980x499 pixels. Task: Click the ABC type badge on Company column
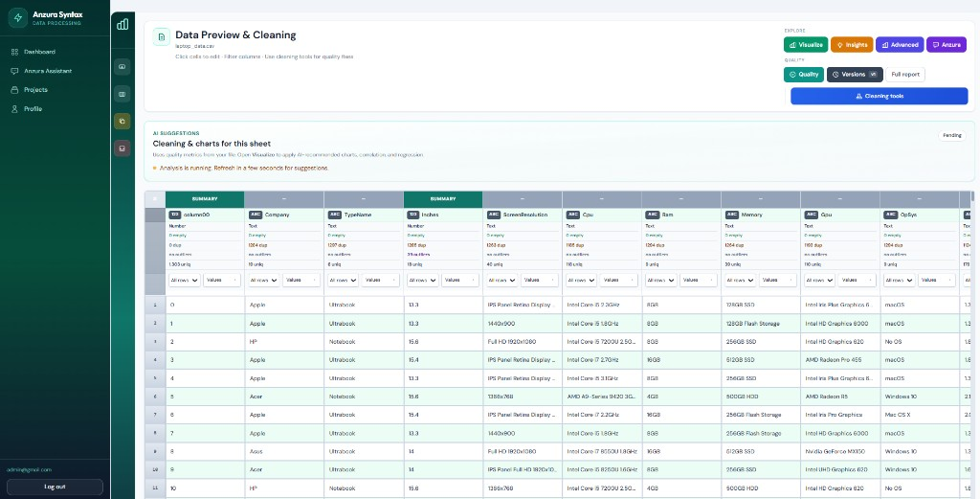255,215
